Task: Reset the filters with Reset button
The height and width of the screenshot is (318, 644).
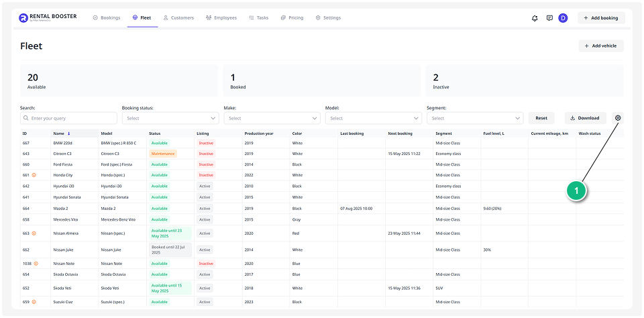Action: [x=541, y=118]
